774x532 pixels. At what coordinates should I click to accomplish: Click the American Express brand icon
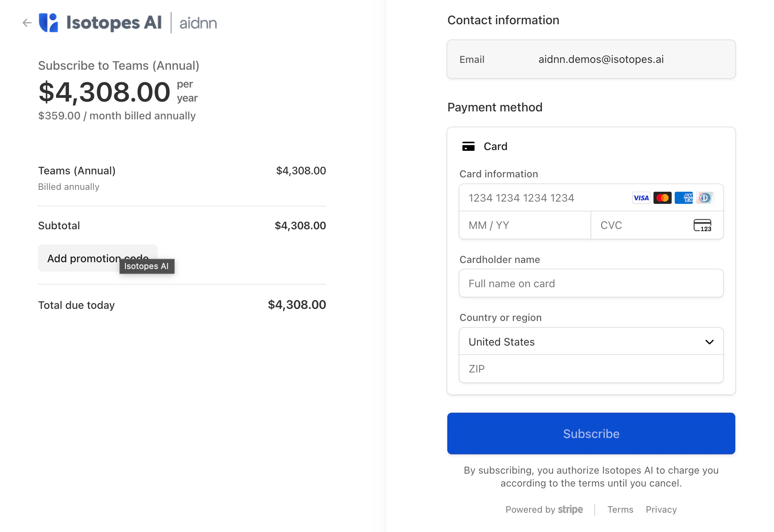[683, 198]
